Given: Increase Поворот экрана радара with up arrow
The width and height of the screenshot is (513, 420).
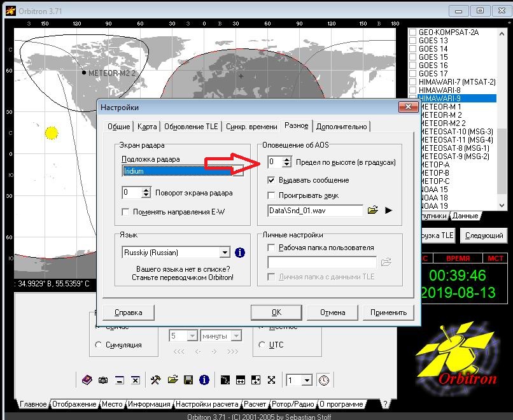Looking at the screenshot, I should tap(146, 190).
